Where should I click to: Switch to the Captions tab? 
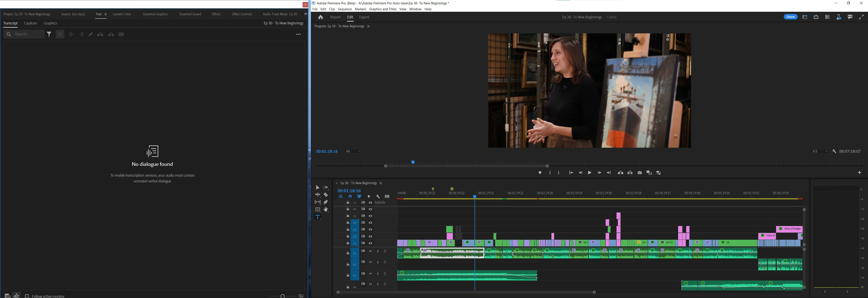click(30, 23)
